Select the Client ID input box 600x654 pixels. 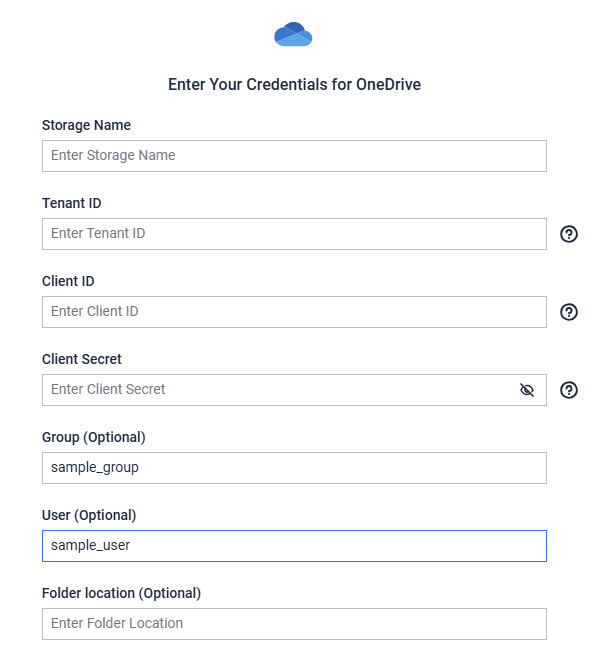tap(294, 312)
